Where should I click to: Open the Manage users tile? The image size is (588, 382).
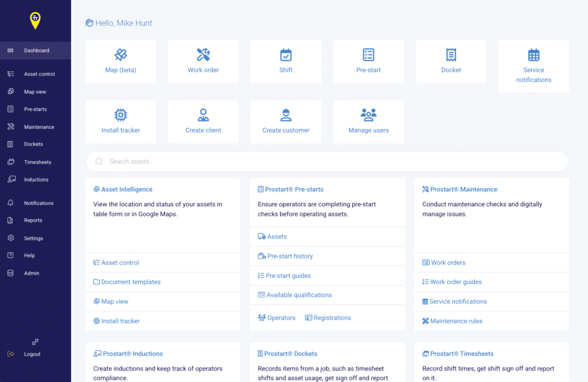[369, 122]
